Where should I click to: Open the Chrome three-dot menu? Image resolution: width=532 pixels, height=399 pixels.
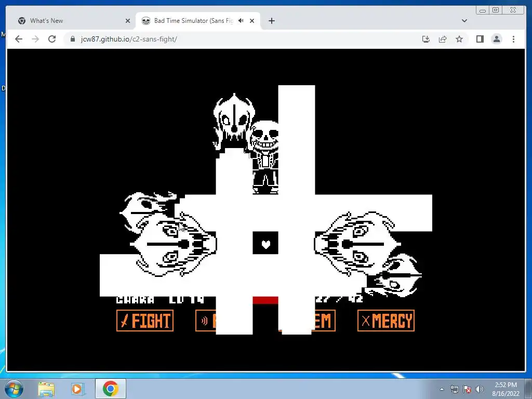point(513,39)
